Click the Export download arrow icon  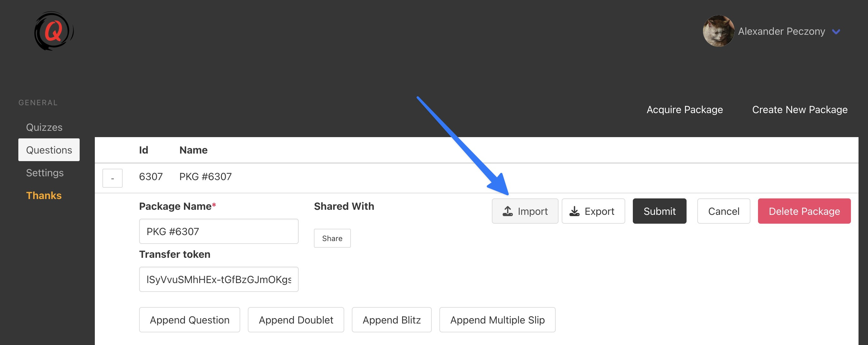(574, 211)
